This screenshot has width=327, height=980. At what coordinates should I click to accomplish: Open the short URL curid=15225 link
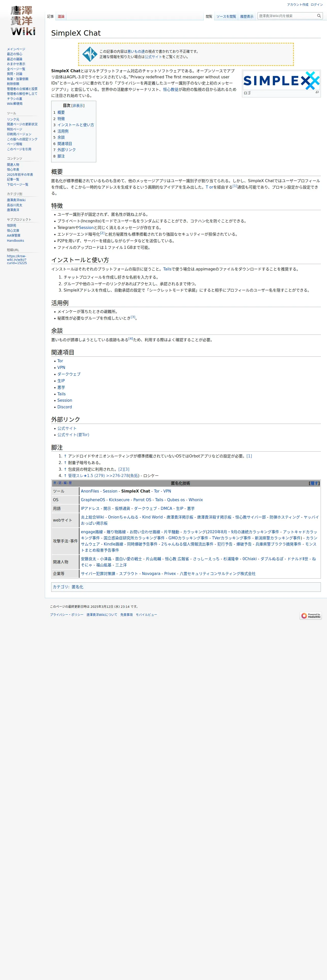pos(17,260)
